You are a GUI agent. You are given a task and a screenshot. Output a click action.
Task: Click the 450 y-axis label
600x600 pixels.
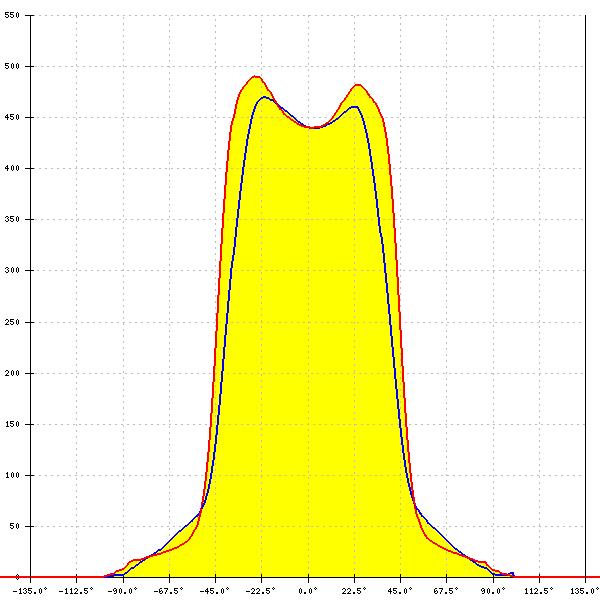tap(12, 117)
